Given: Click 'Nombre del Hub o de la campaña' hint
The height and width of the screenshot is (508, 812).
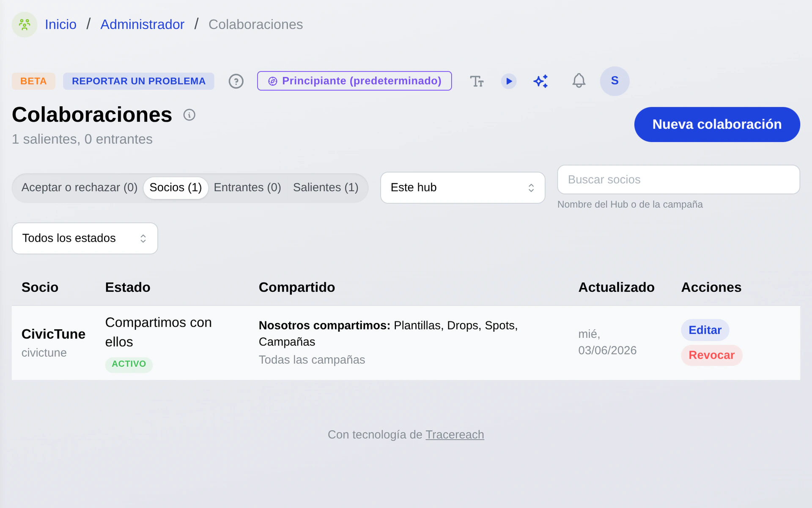Looking at the screenshot, I should coord(630,204).
